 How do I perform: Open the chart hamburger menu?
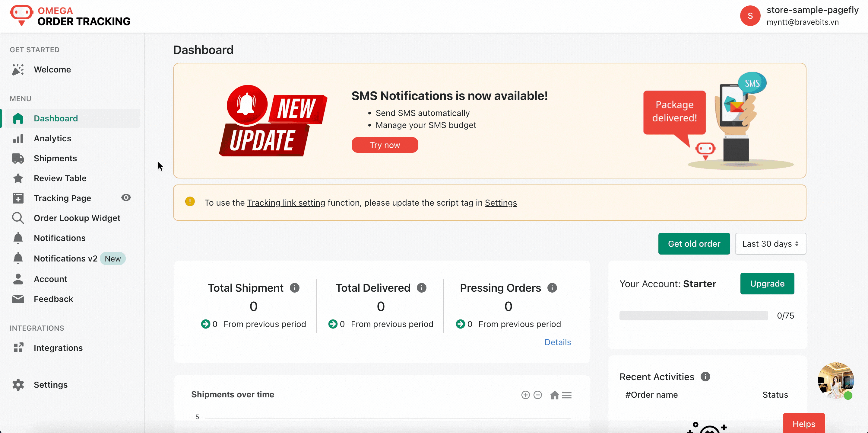(x=567, y=395)
